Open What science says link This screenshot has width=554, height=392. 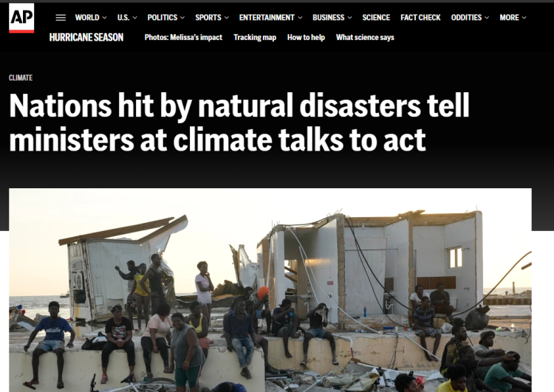365,38
